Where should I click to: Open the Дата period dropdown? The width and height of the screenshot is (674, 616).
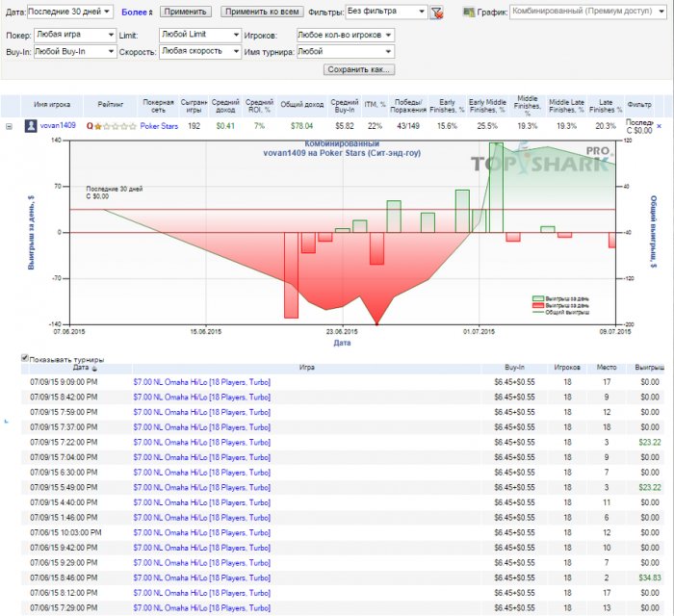(x=71, y=12)
